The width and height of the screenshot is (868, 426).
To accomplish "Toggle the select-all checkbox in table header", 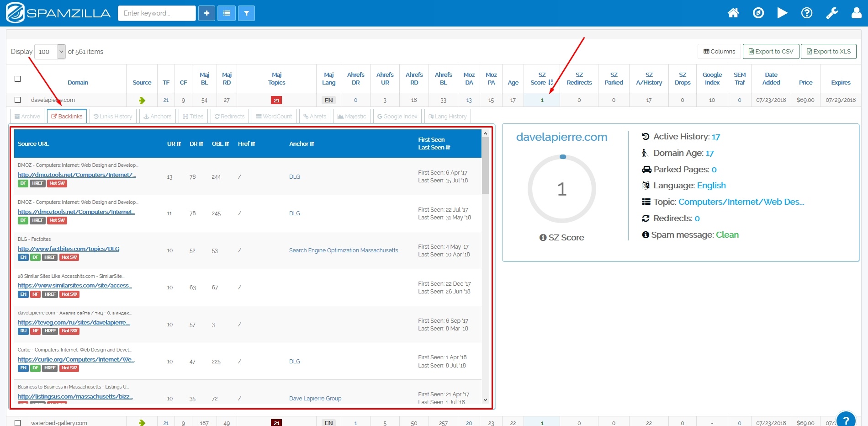I will 17,79.
